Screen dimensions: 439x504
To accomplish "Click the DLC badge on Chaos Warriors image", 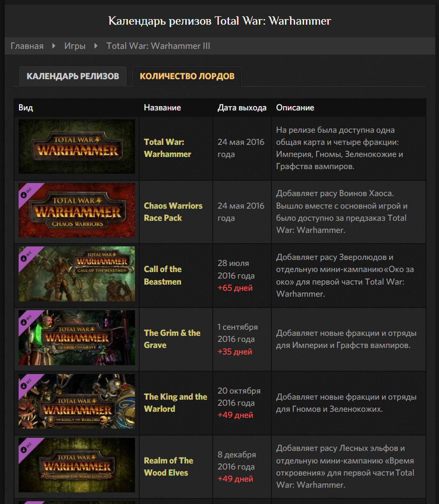I will click(27, 192).
